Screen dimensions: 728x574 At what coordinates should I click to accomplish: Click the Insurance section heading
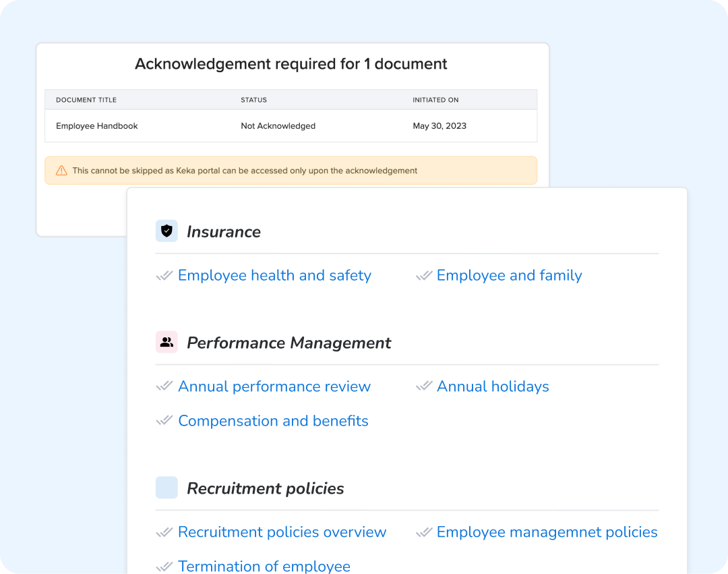[223, 232]
